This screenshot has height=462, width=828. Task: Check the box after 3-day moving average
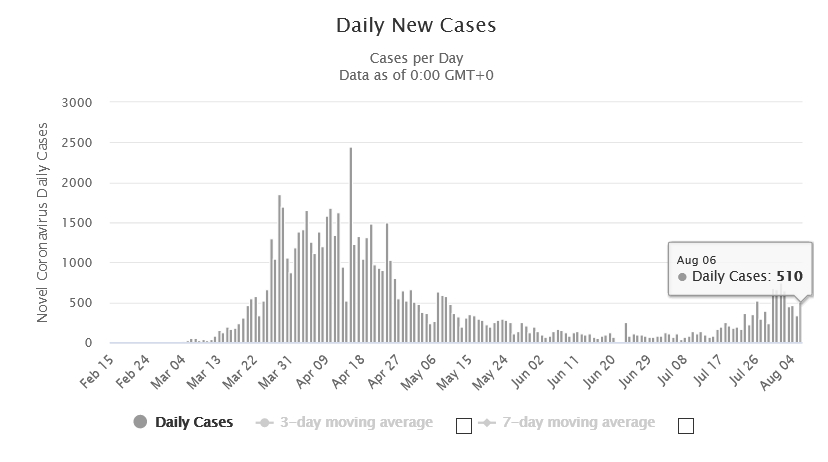pos(464,426)
